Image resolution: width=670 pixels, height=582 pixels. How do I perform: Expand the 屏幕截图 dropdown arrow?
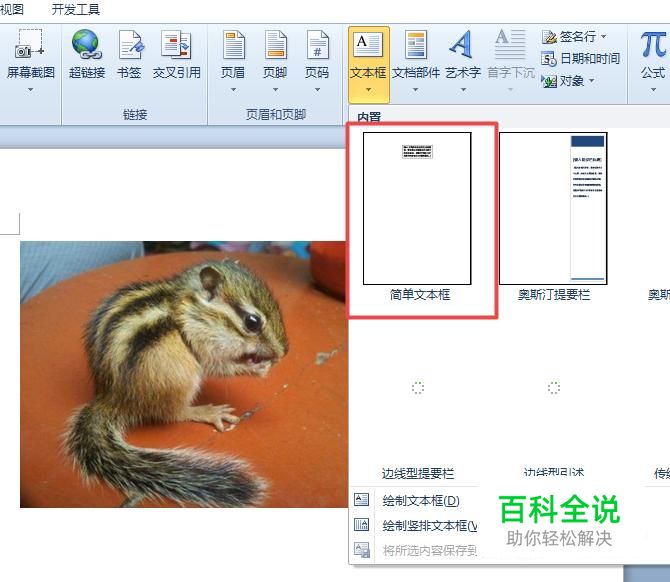tap(30, 89)
